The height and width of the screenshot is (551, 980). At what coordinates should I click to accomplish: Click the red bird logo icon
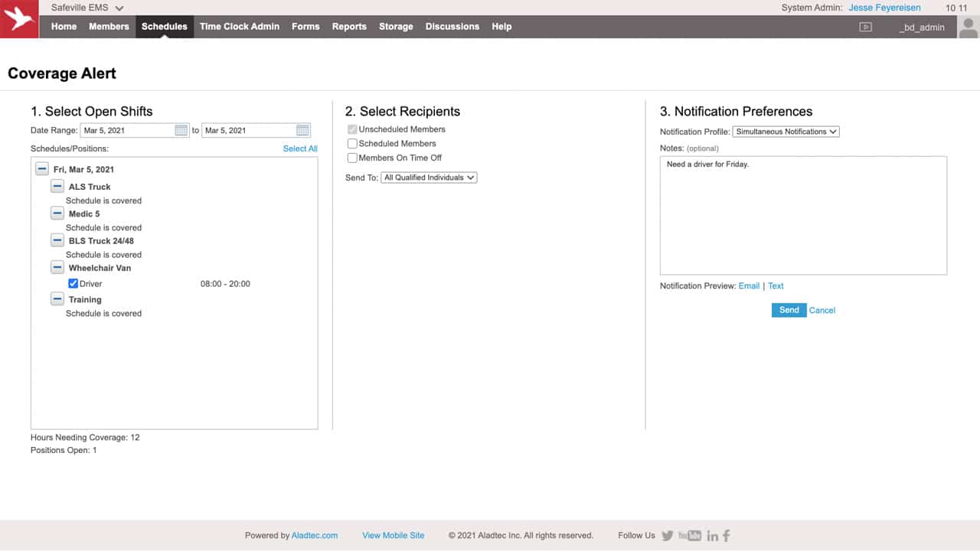[x=19, y=19]
